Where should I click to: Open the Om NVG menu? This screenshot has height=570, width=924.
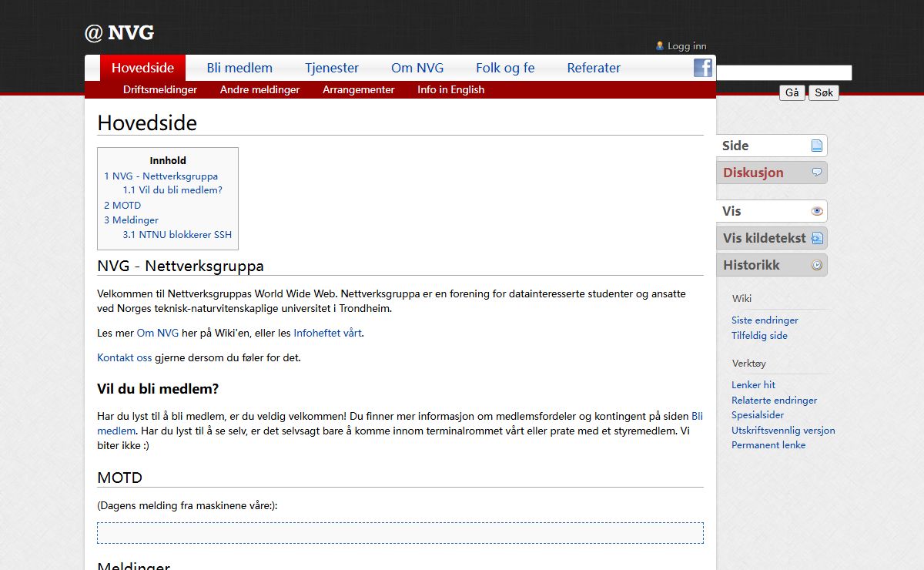[417, 68]
